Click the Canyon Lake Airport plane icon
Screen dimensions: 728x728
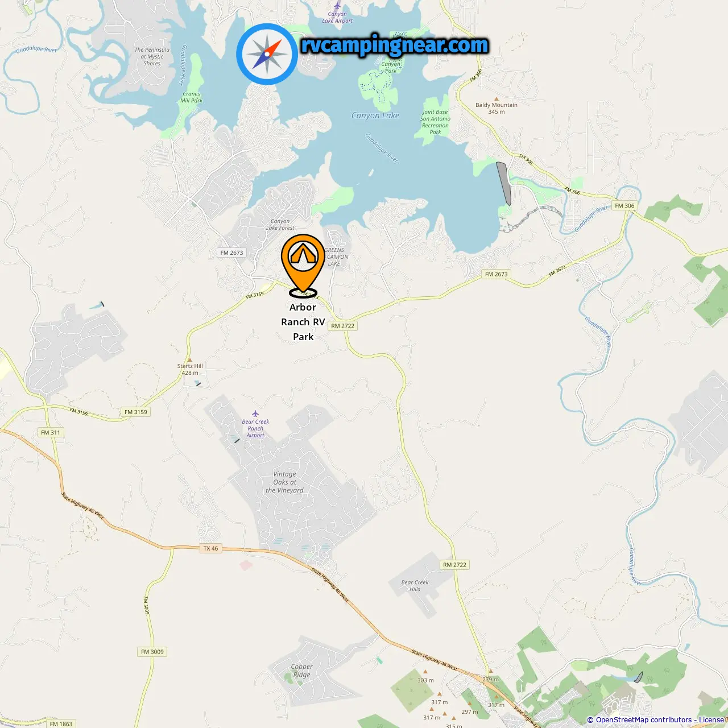click(337, 6)
